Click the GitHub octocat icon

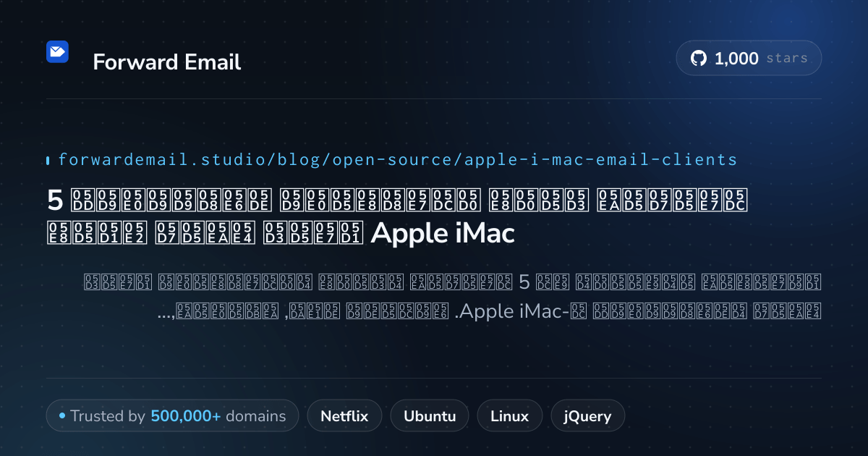[x=699, y=59]
